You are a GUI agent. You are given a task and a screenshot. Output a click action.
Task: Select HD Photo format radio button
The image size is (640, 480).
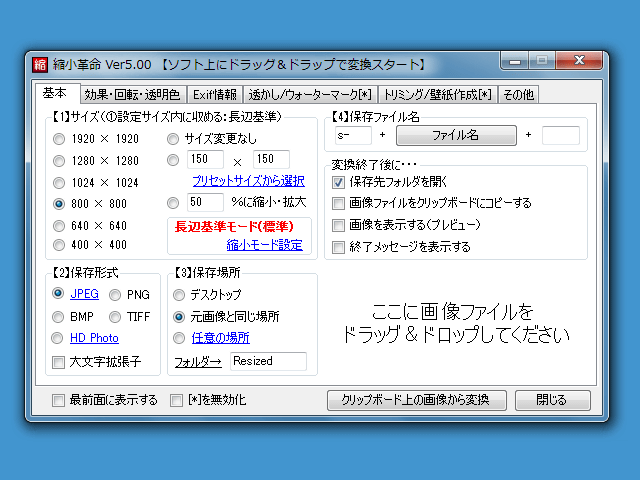click(57, 338)
